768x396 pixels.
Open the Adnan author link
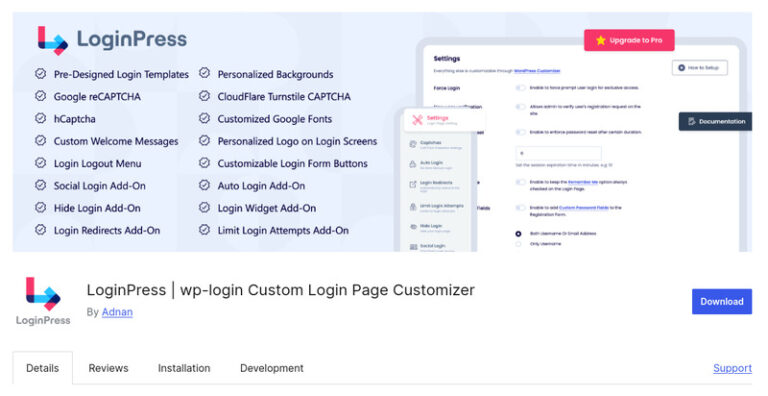[x=117, y=312]
